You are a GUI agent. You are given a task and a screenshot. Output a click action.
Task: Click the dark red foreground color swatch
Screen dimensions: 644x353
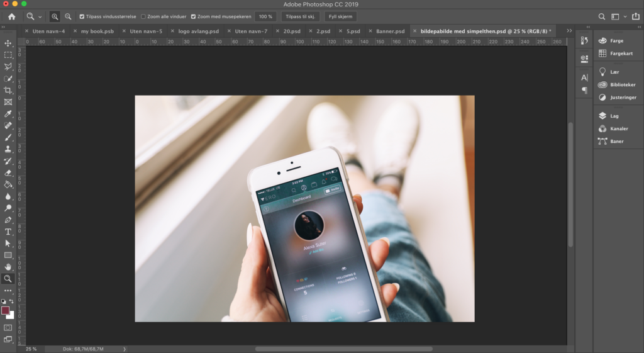[6, 310]
